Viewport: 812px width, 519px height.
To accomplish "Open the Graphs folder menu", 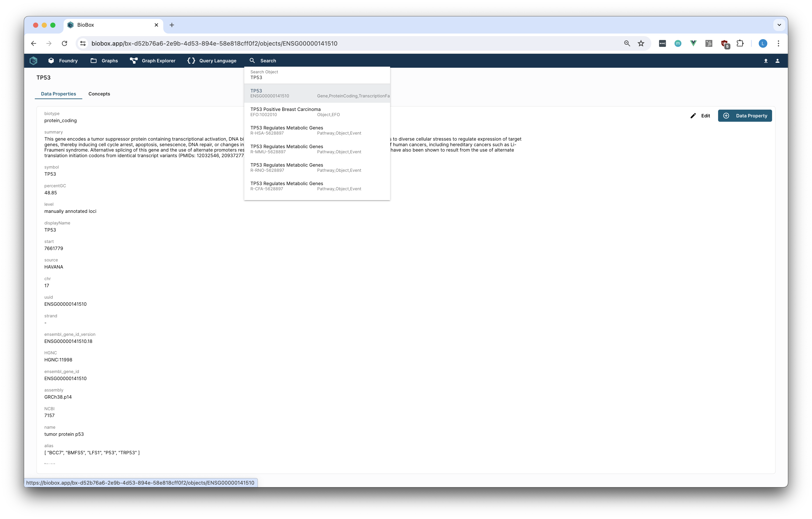I will (x=104, y=61).
